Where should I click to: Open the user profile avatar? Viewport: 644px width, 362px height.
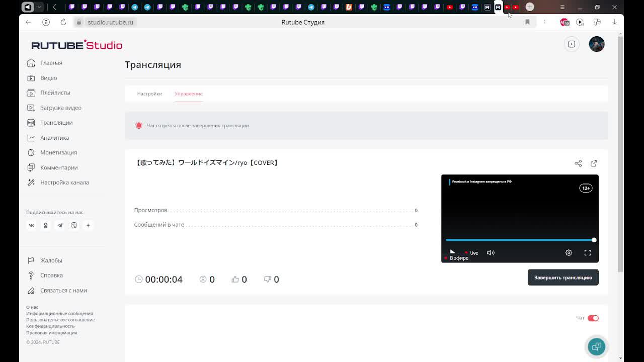click(597, 44)
